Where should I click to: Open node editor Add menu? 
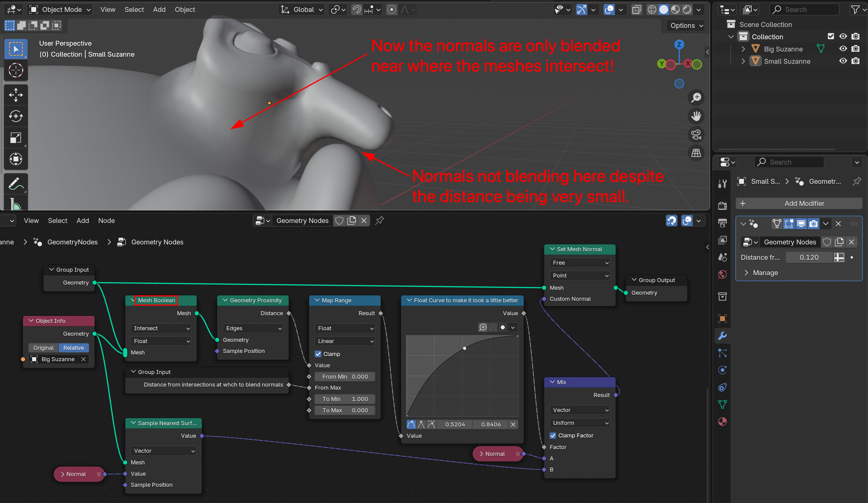pos(83,221)
